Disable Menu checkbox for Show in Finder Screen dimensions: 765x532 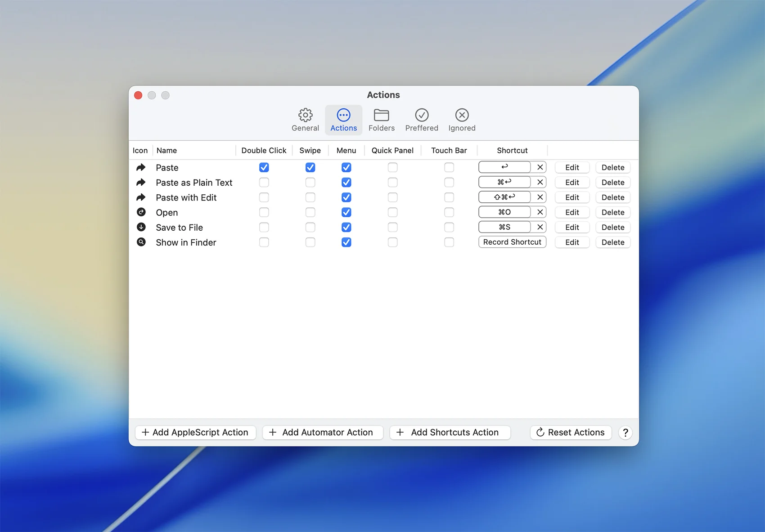pyautogui.click(x=346, y=242)
